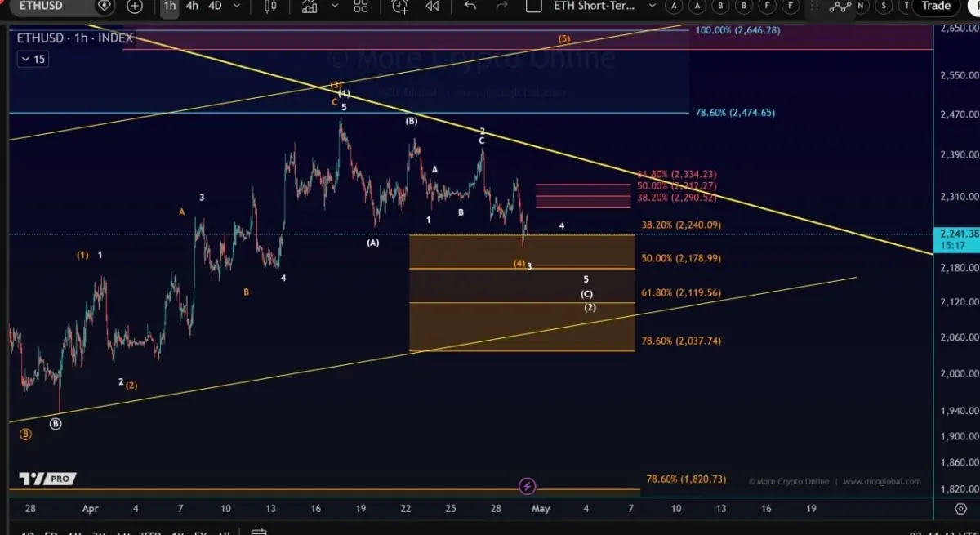Click the second circled A button
Screen dimensions: 980x535
(x=697, y=6)
